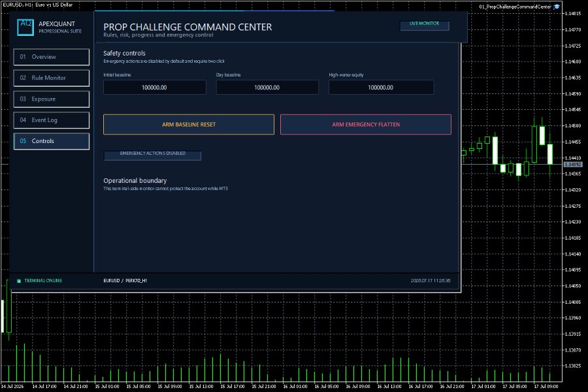Click the EMERGENCY ACTIONS DISABLED status label
This screenshot has height=392, width=588.
(x=152, y=155)
